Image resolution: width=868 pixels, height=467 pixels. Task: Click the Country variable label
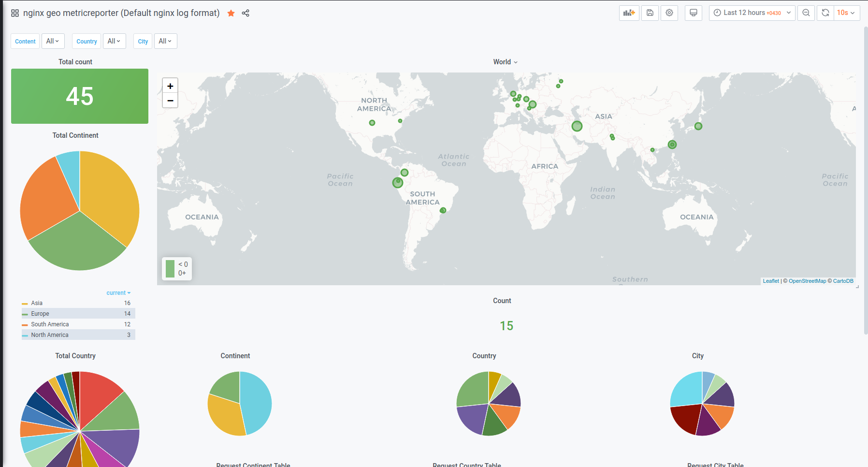87,41
